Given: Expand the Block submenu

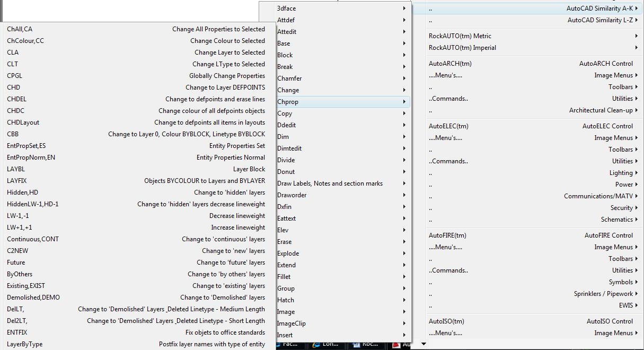Looking at the screenshot, I should click(x=342, y=55).
